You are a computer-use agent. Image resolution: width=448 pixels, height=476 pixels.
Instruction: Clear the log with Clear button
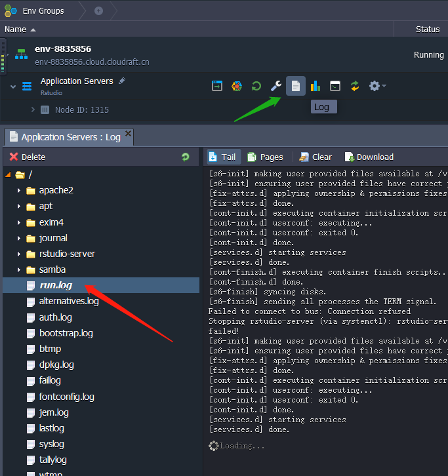(x=316, y=157)
